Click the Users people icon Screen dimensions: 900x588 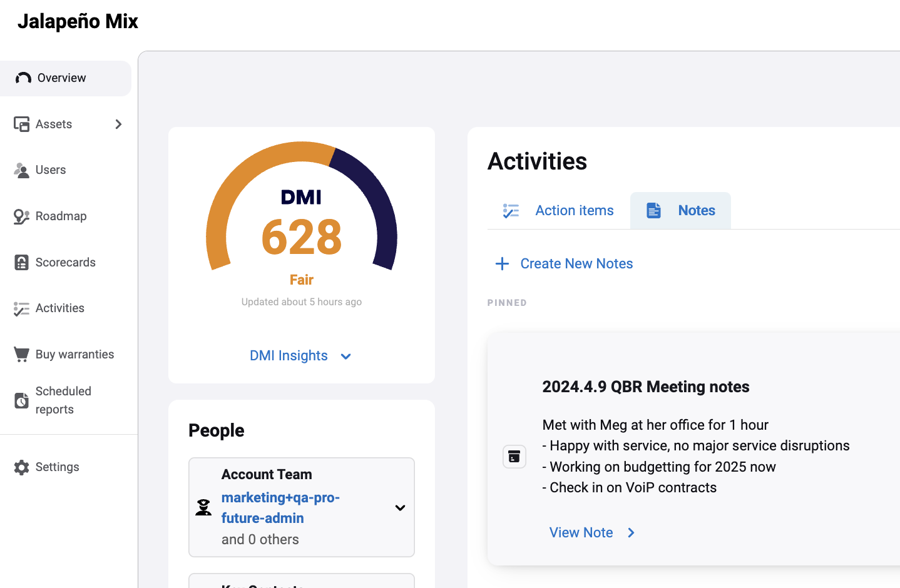(x=21, y=170)
